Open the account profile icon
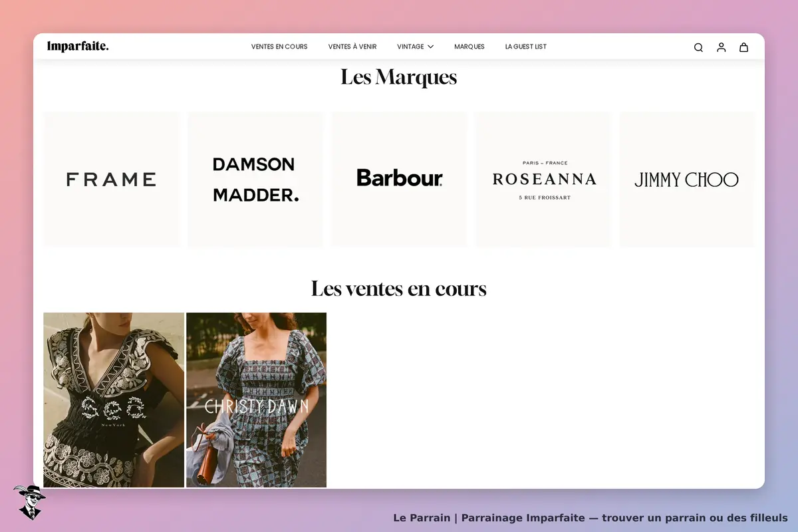 click(x=721, y=47)
